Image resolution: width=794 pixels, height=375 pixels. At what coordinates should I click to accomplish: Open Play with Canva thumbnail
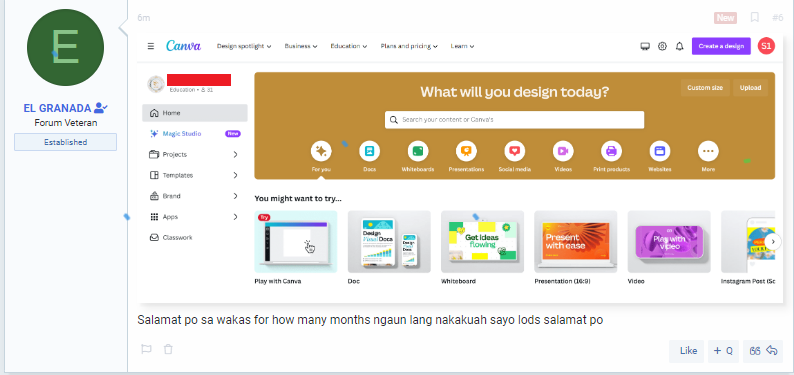296,242
